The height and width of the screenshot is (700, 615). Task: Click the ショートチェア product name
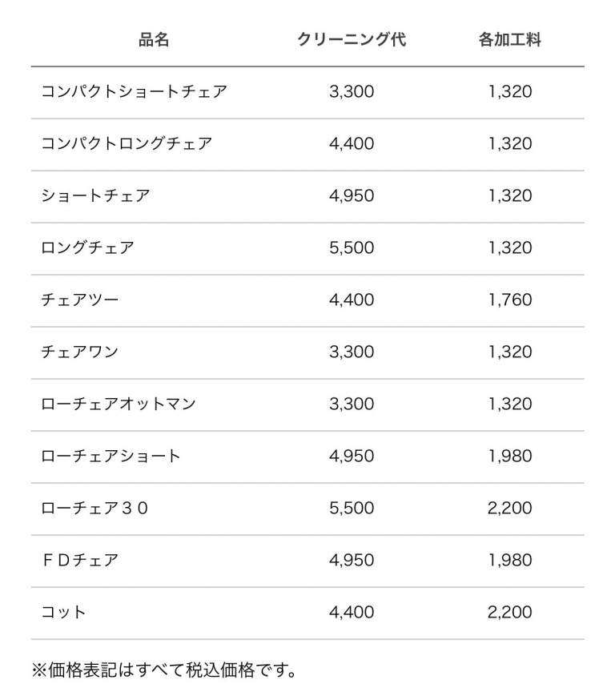(95, 195)
